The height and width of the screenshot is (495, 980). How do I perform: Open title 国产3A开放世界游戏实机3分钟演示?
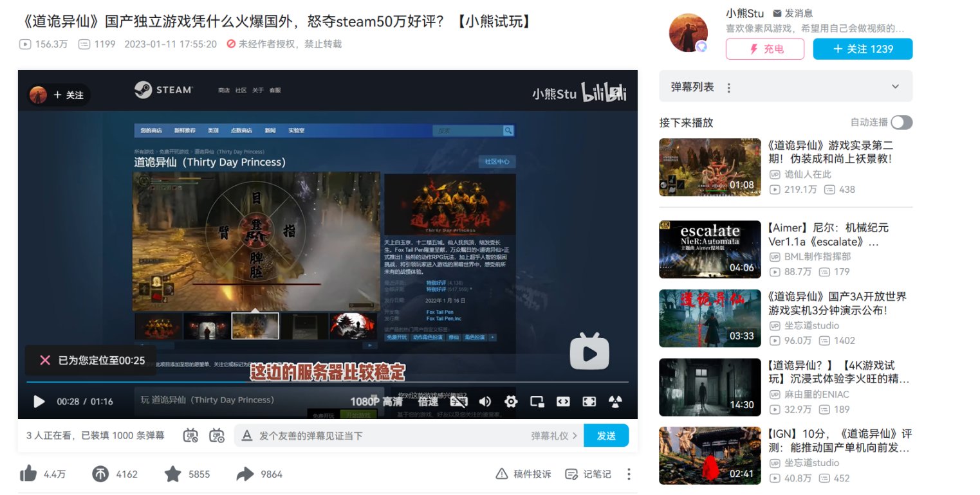coord(837,303)
